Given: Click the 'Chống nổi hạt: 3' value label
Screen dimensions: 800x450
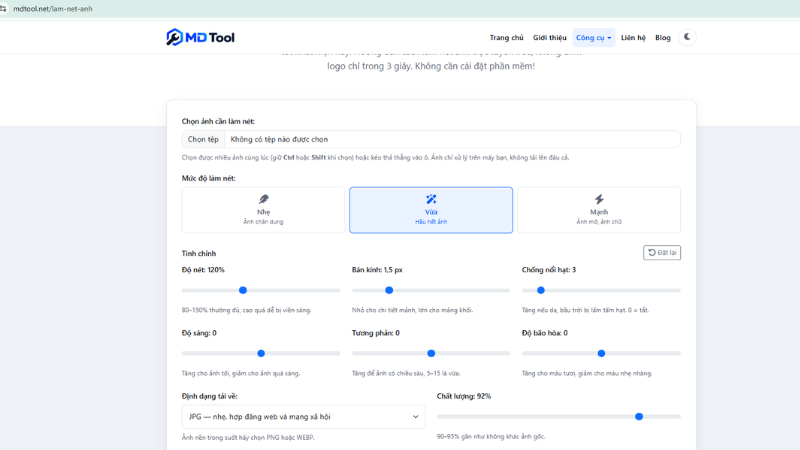Looking at the screenshot, I should tap(549, 270).
